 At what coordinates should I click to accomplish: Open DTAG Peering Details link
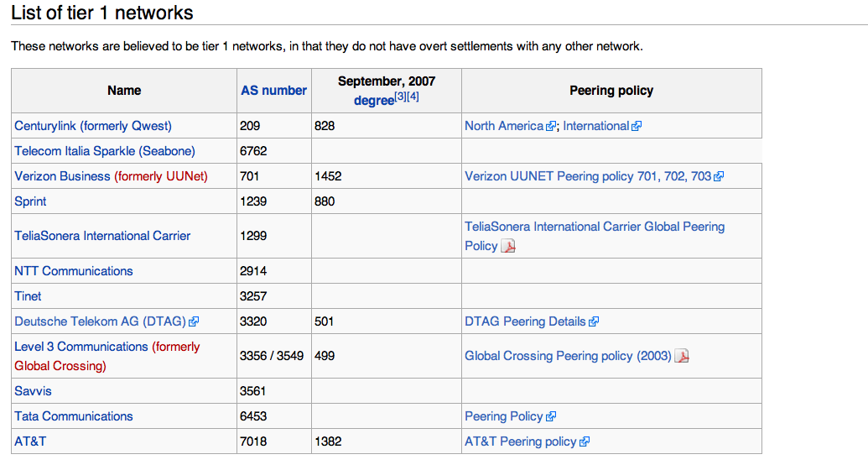pyautogui.click(x=525, y=321)
